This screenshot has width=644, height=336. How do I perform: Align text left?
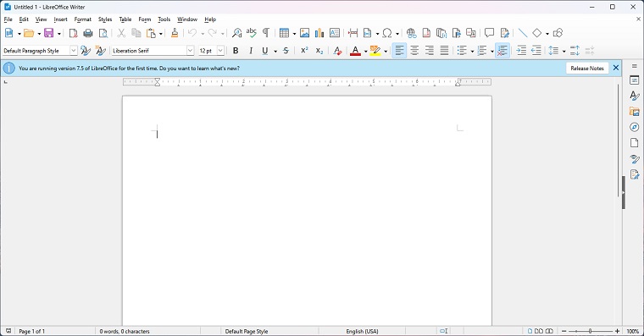tap(399, 51)
